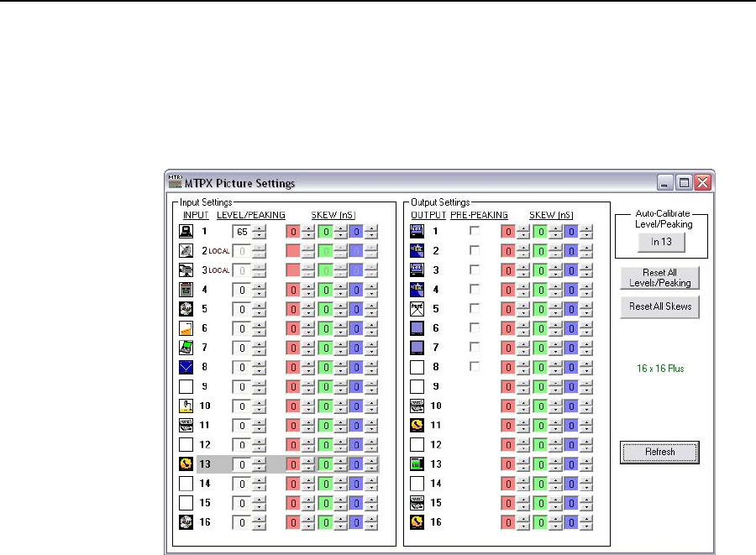This screenshot has width=756, height=555.
Task: Click the Input 13 yellow phone icon
Action: tap(186, 464)
